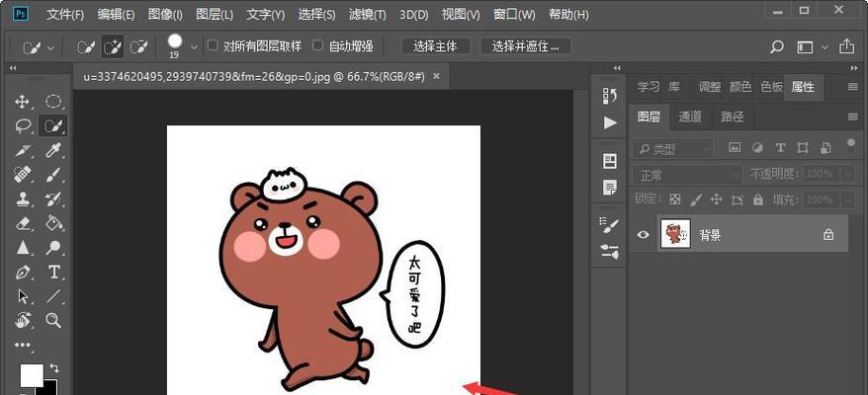Screen dimensions: 868x395
Task: Open the tool preset picker dropdown
Action: pyautogui.click(x=51, y=48)
